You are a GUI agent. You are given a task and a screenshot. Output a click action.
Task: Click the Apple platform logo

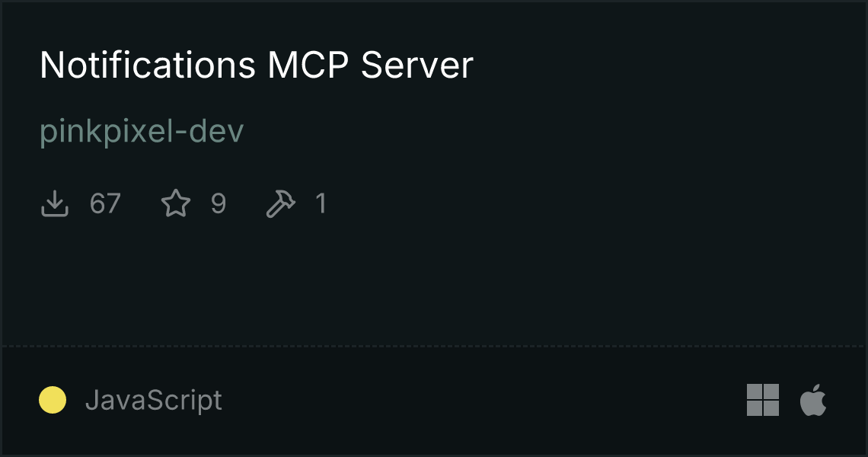pyautogui.click(x=813, y=400)
